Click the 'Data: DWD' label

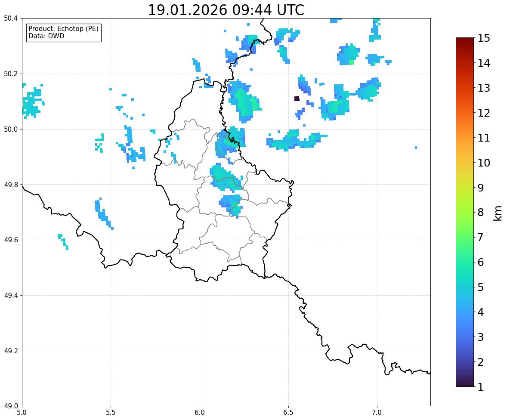pos(46,36)
